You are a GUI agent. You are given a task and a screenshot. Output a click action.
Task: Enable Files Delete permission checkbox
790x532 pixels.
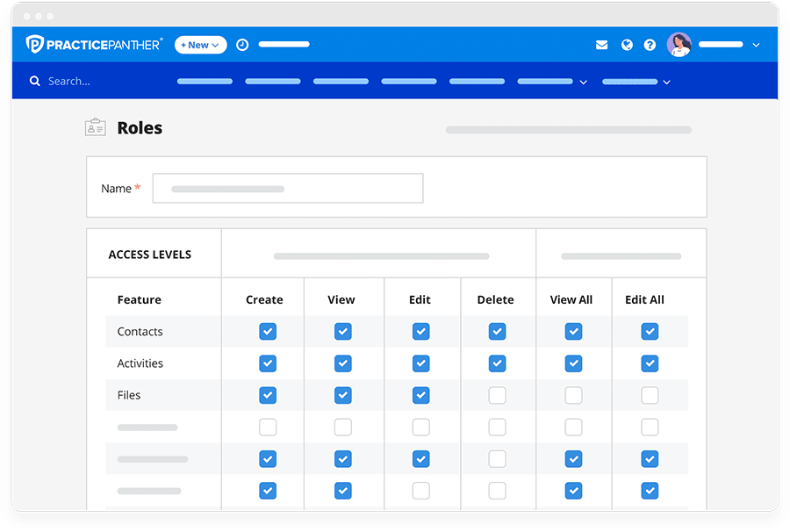(497, 395)
